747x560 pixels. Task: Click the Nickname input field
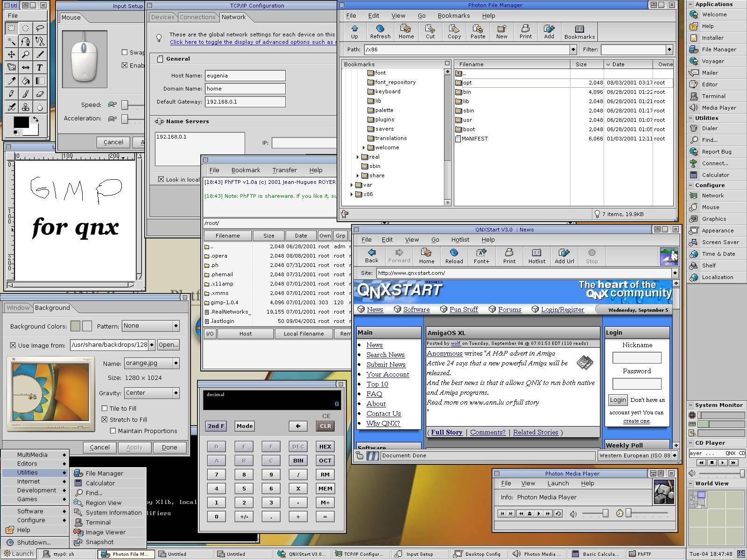click(x=637, y=358)
